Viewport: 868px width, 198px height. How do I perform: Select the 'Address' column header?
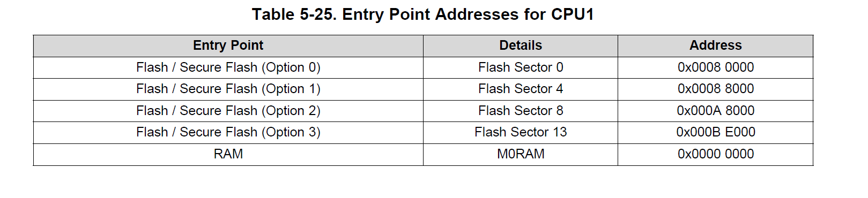click(716, 45)
